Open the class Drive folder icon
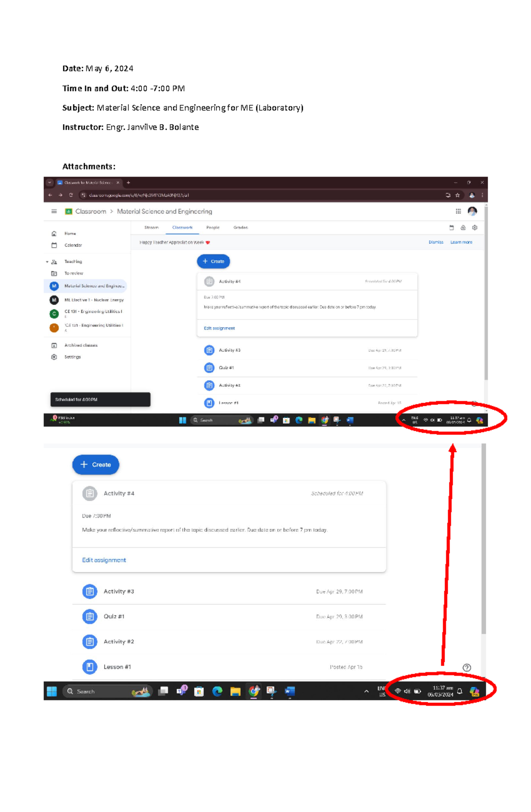 (x=463, y=227)
